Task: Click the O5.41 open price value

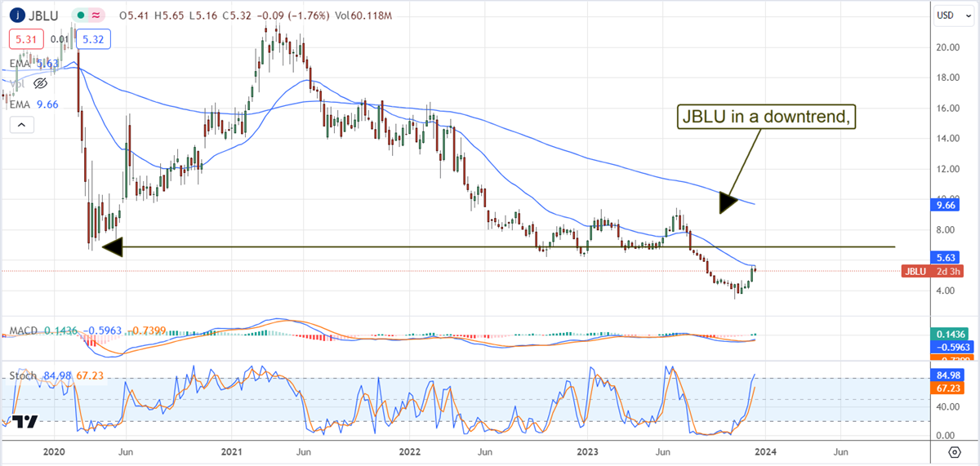Action: coord(133,16)
